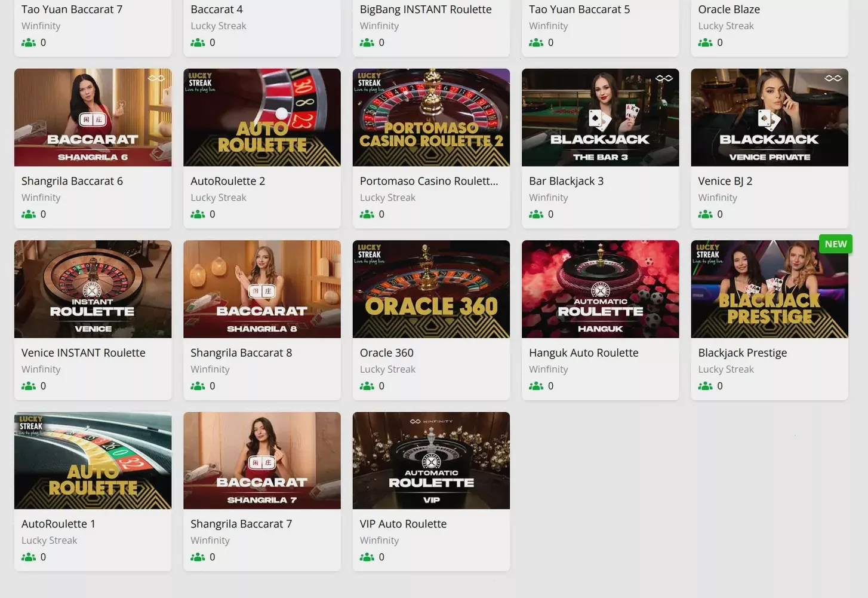Click the players icon under Oracle 360

[x=367, y=386]
